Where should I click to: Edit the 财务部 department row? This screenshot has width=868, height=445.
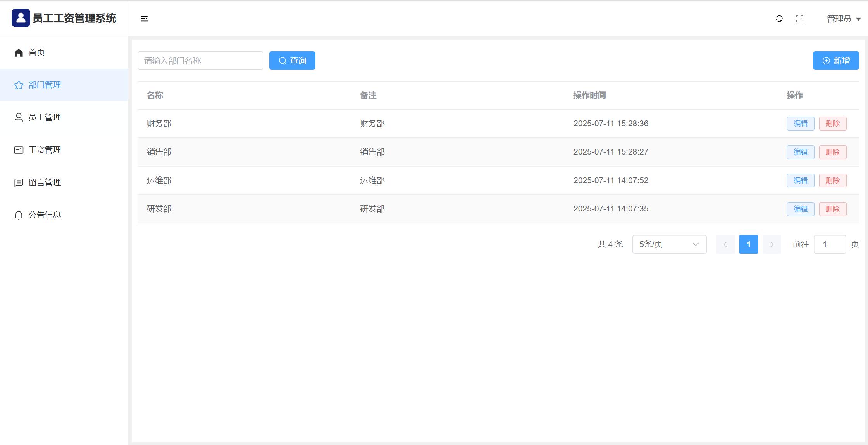click(800, 124)
